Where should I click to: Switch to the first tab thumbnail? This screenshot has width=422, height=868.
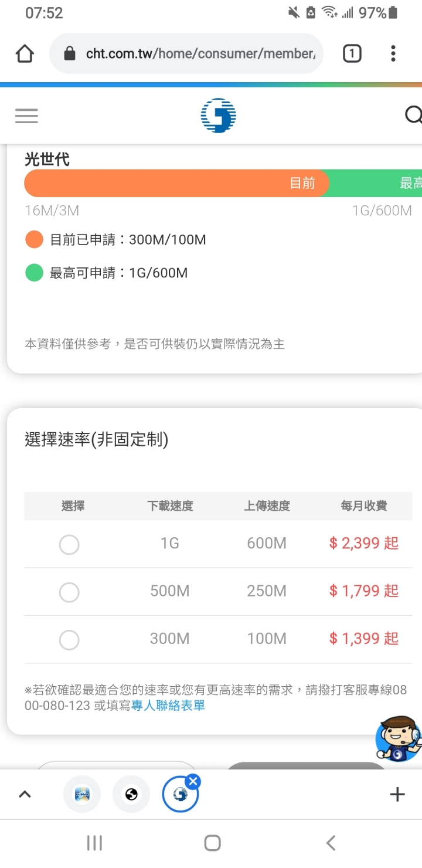pyautogui.click(x=82, y=795)
